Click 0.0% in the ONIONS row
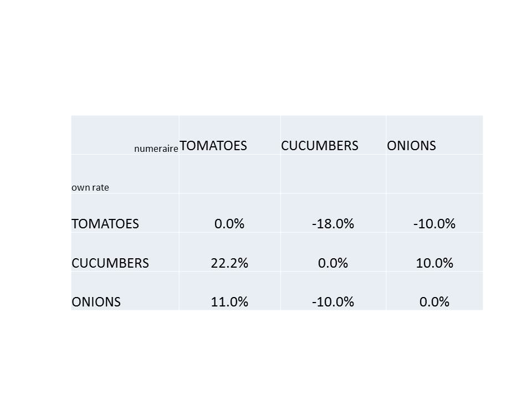Screen dimensions: 532x399 (x=434, y=301)
